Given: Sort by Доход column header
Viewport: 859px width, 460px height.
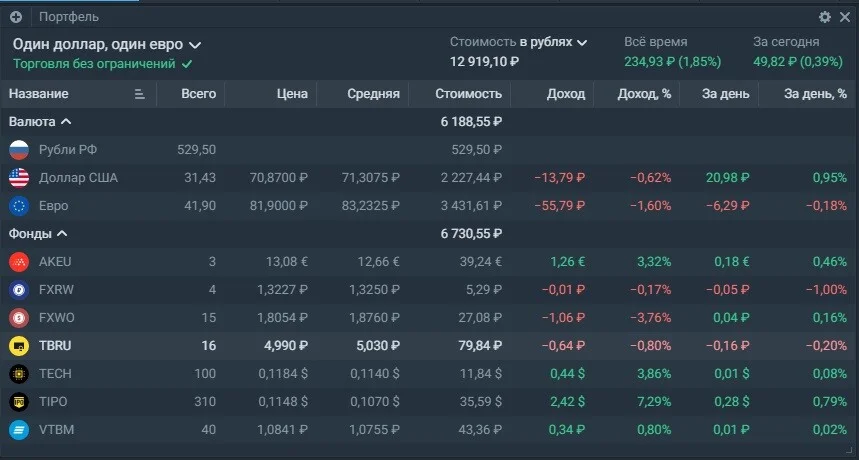Looking at the screenshot, I should pyautogui.click(x=566, y=94).
